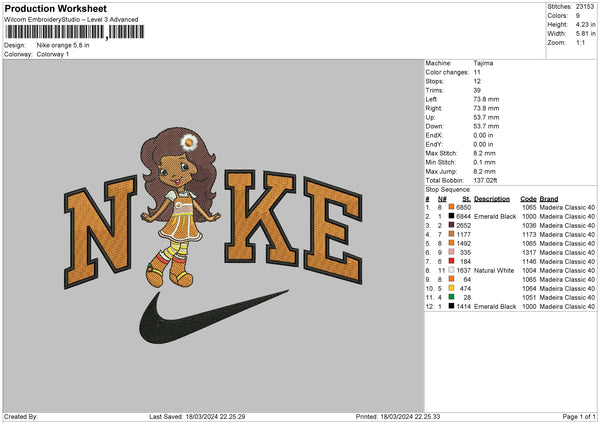Pick the black swatch next to 6844

click(x=451, y=216)
